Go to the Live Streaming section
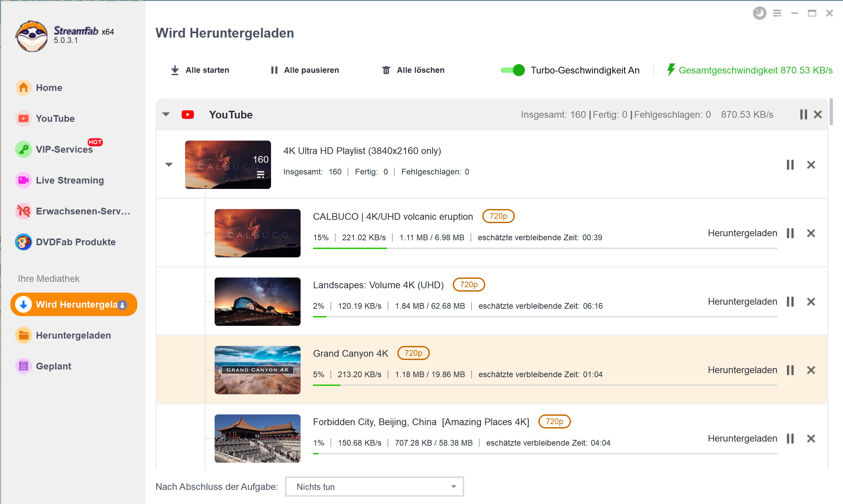 pos(70,180)
